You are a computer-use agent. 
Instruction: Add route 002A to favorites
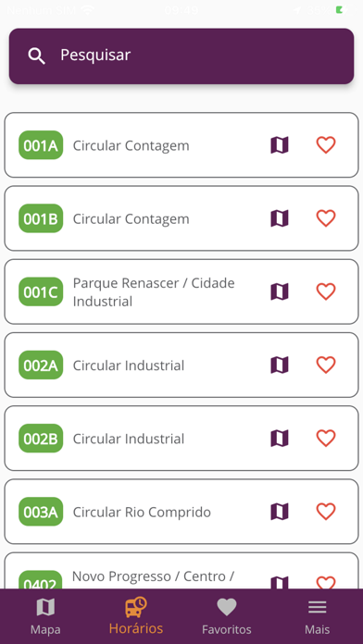[x=326, y=365]
